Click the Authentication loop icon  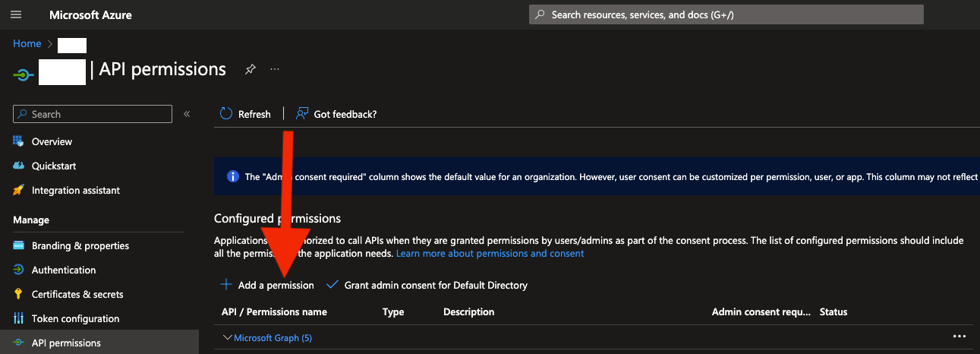coord(18,270)
